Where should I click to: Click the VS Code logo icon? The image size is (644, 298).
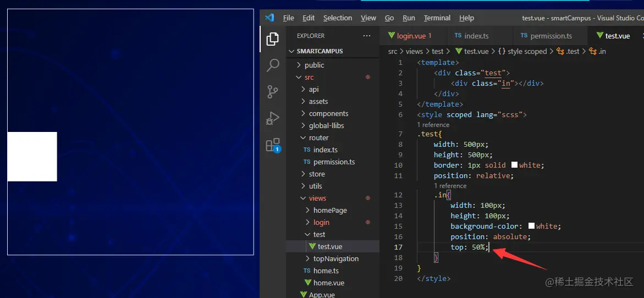pyautogui.click(x=269, y=18)
